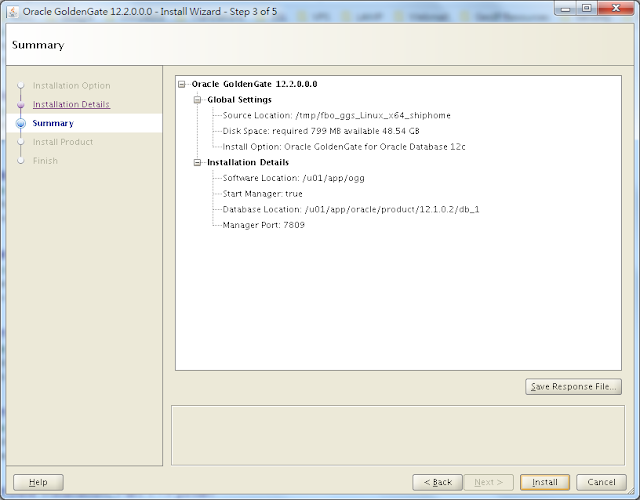This screenshot has width=640, height=500.
Task: Click the Java icon in the title bar
Action: [x=13, y=11]
